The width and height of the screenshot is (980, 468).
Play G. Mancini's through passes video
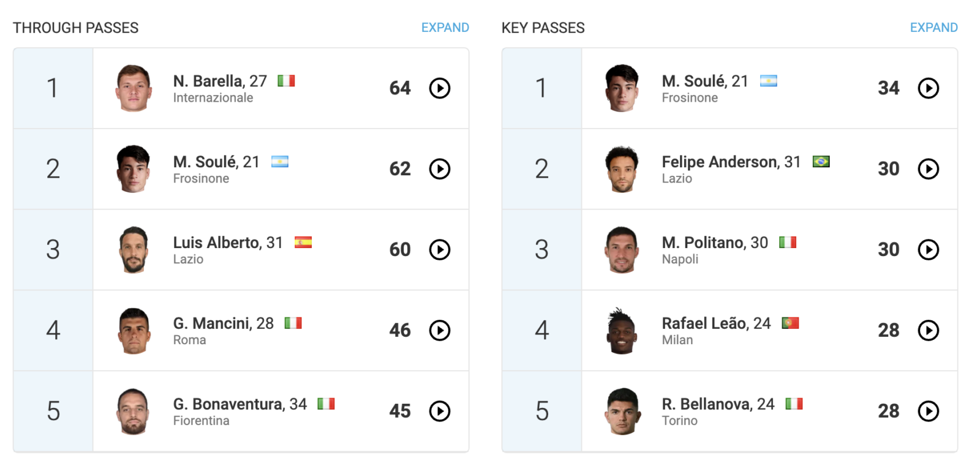point(439,331)
